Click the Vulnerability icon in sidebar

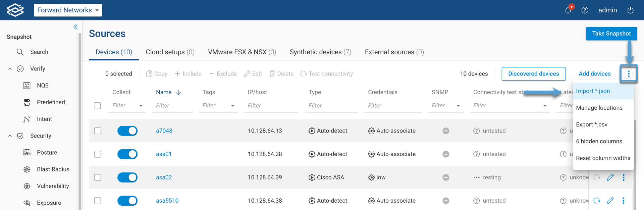point(27,186)
